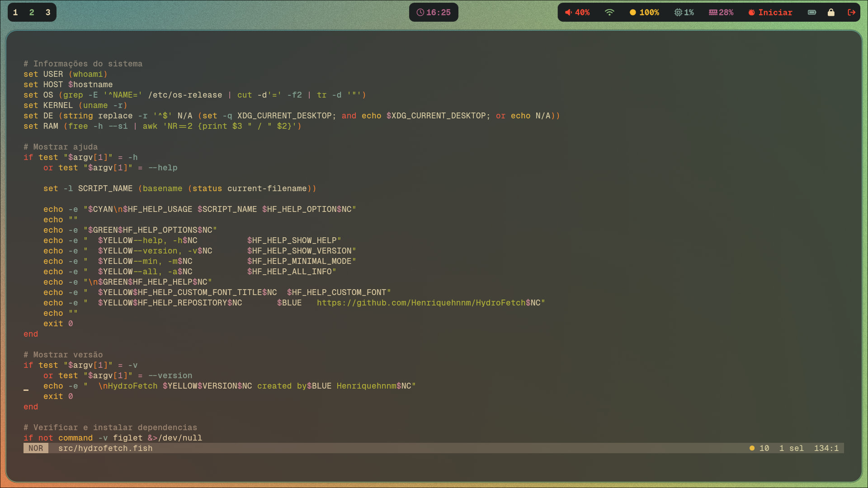Open the Wi-Fi network indicator
Viewport: 868px width, 488px height.
[x=609, y=13]
